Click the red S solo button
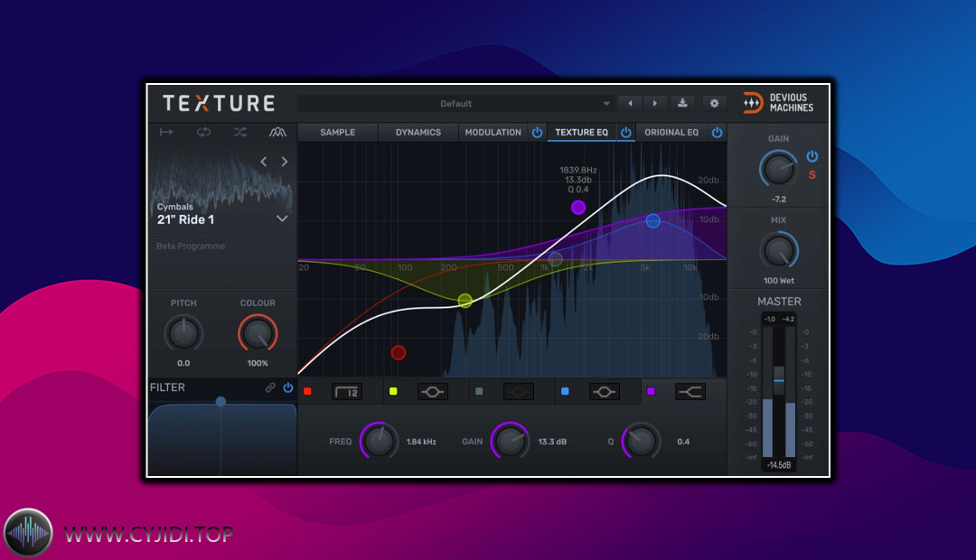This screenshot has width=976, height=560. [812, 174]
